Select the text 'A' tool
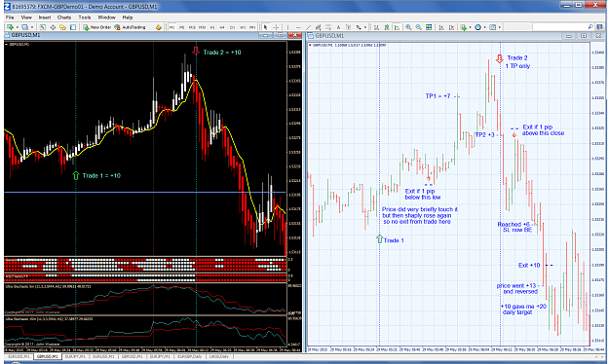The height and width of the screenshot is (364, 609). point(338,27)
